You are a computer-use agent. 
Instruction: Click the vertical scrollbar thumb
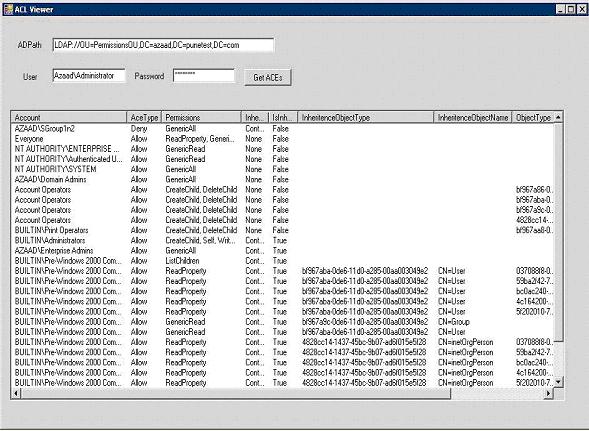pyautogui.click(x=558, y=232)
